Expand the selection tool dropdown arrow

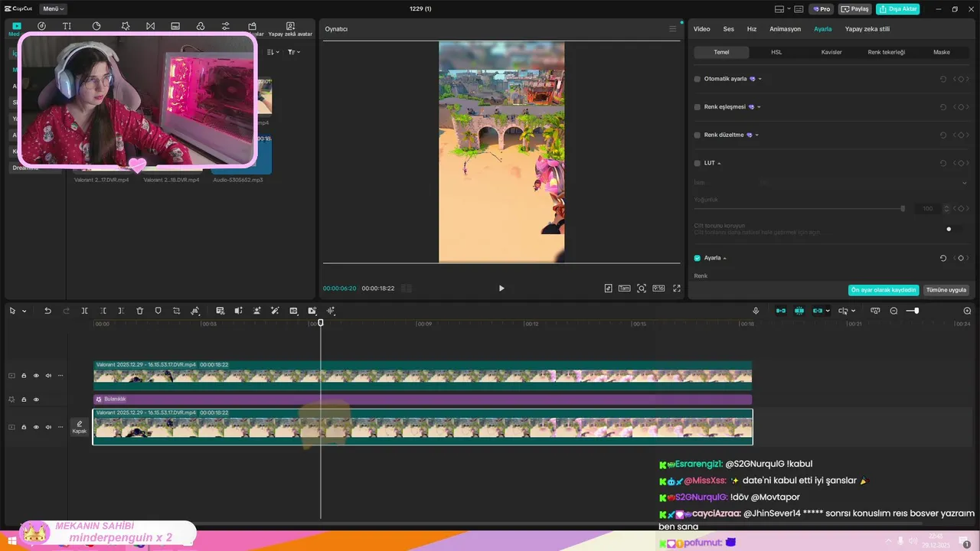24,311
